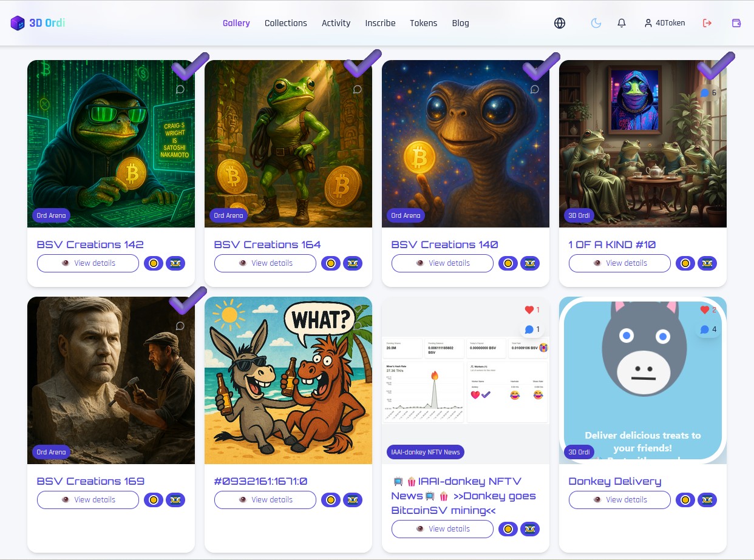View details of BSV Creations 142
This screenshot has height=560, width=754.
88,263
